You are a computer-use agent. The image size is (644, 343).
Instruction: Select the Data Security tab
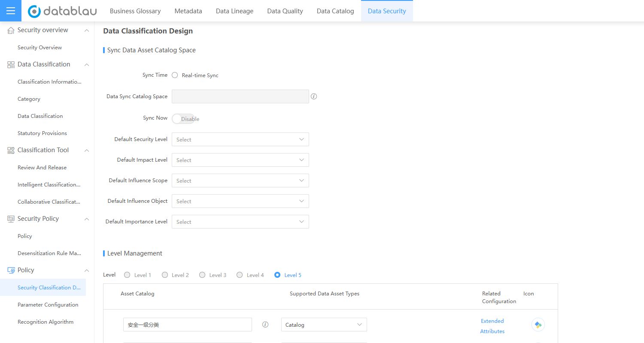[x=387, y=11]
